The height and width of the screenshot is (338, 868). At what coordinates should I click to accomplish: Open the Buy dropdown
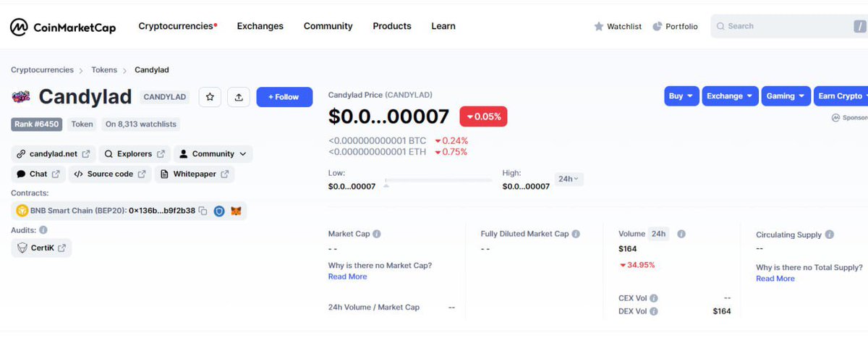click(682, 96)
